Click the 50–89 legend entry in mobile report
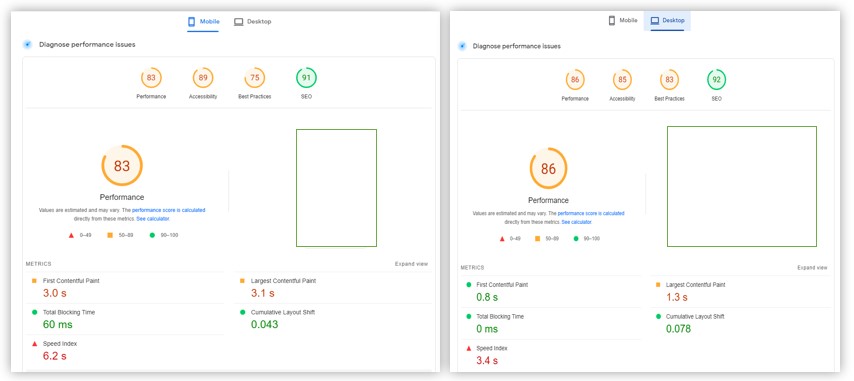 [120, 235]
